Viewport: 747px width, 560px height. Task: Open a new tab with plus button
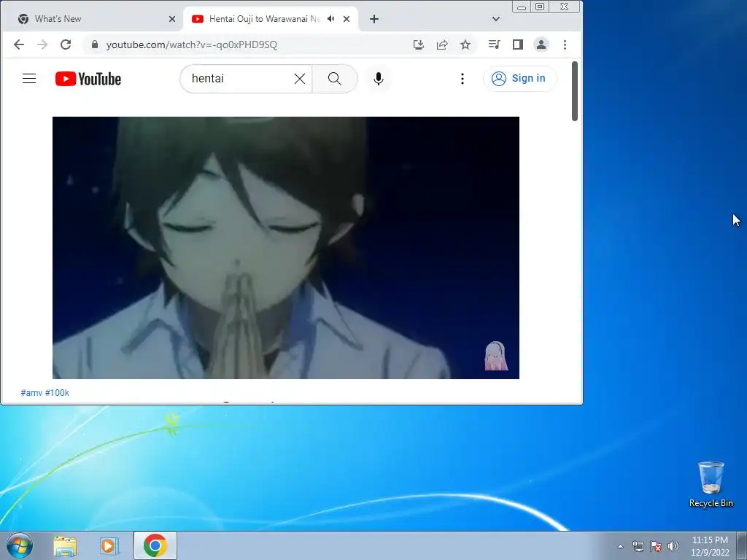click(x=374, y=19)
